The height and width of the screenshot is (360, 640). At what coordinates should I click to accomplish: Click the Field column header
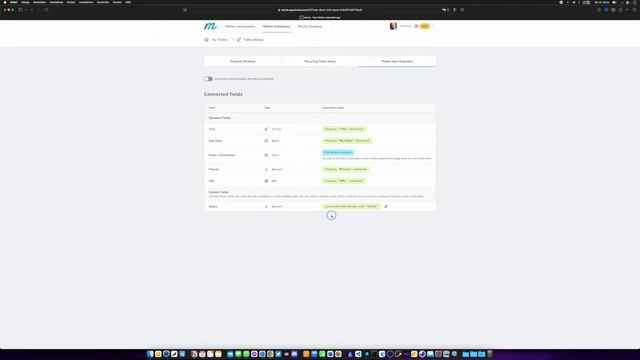click(212, 108)
